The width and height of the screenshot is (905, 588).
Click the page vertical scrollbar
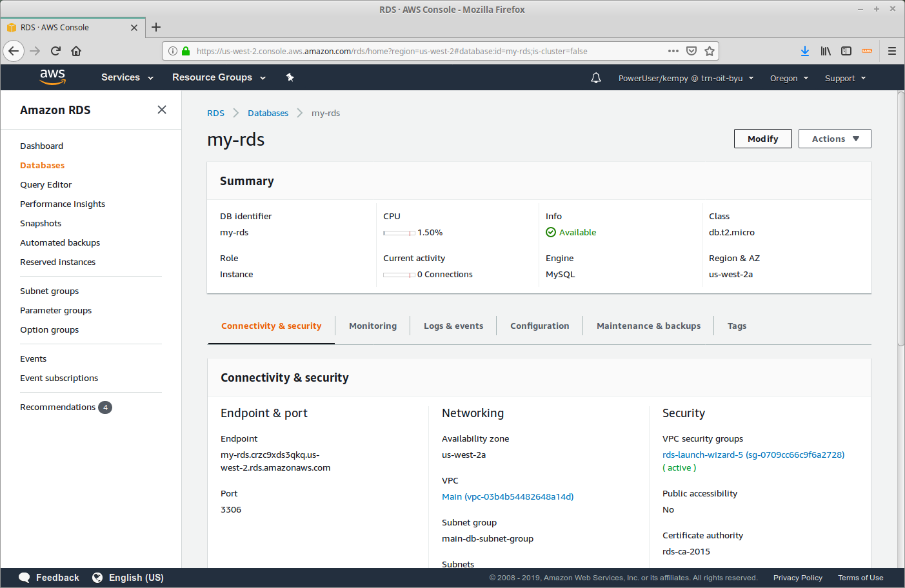pos(900,219)
